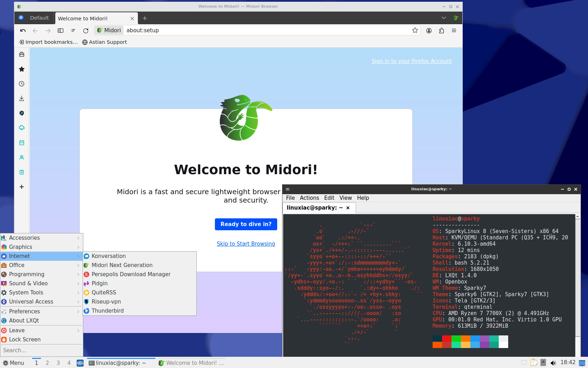Click Skip to Start Browsing link
588x368 pixels.
[x=246, y=244]
